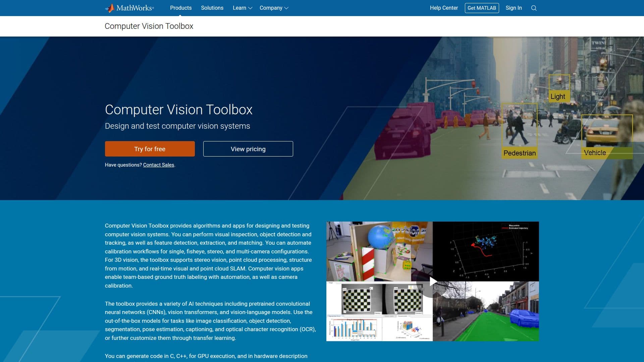Click the MathWorks logo
Image resolution: width=644 pixels, height=362 pixels.
(129, 8)
